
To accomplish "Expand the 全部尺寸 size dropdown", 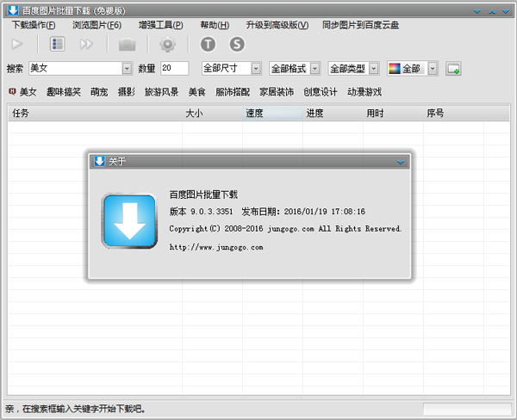I will click(256, 69).
